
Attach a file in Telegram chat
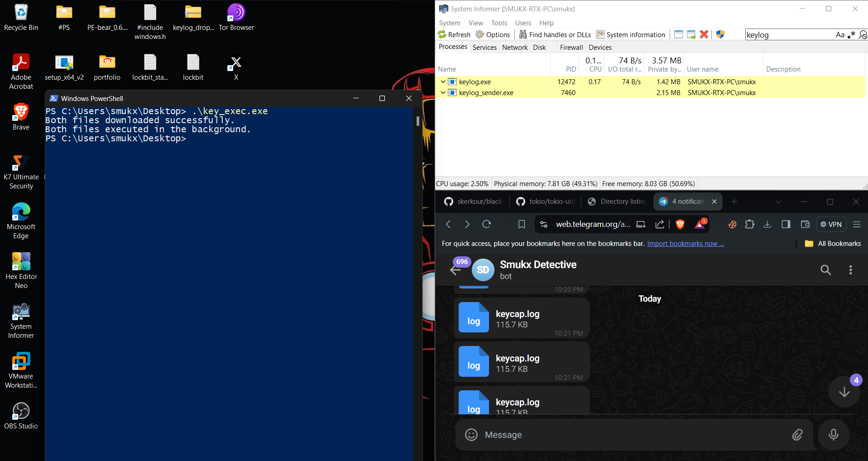(x=797, y=435)
